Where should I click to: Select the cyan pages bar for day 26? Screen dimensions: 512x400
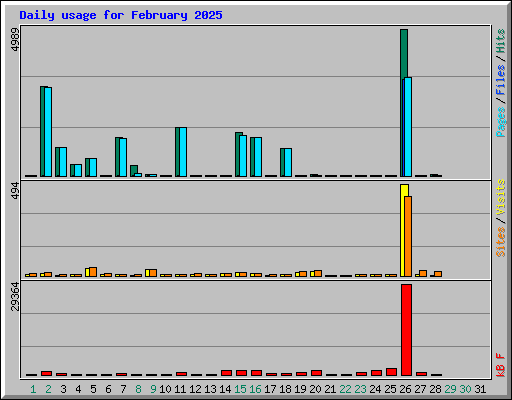coord(408,127)
